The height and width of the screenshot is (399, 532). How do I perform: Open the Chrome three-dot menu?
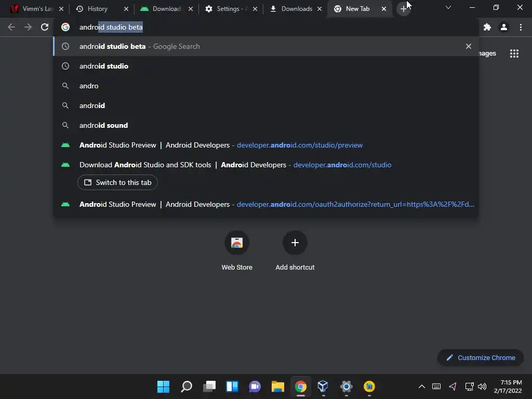tap(521, 27)
